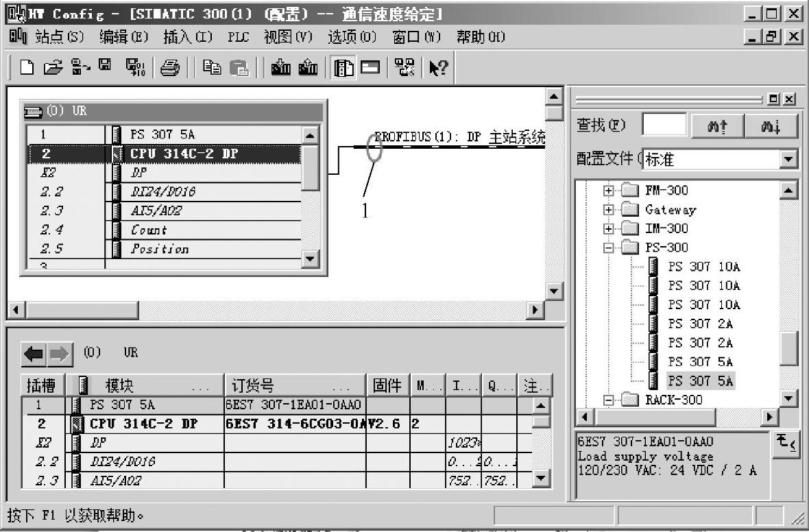The height and width of the screenshot is (532, 809).
Task: Click the Open ONLINE station icon
Action: tap(80, 67)
